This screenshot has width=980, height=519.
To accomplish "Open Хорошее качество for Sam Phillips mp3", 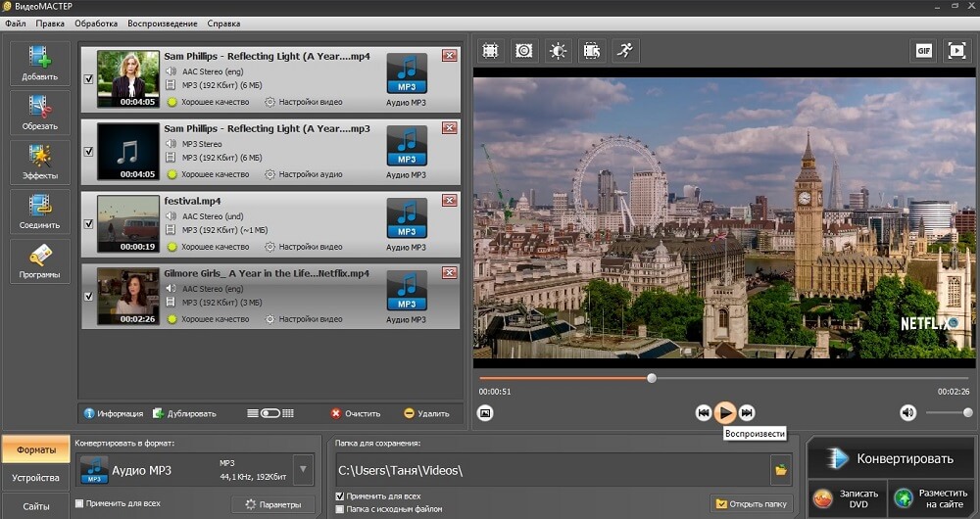I will coord(209,174).
